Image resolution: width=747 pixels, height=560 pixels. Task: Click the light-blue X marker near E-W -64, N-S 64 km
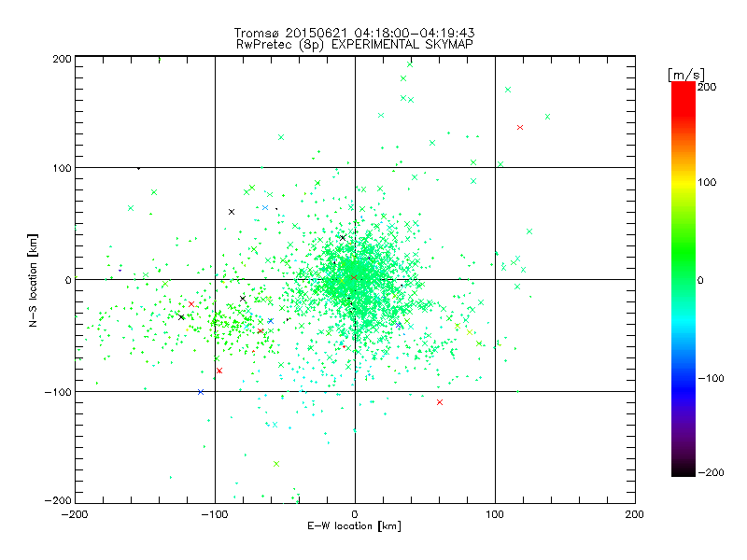(265, 207)
